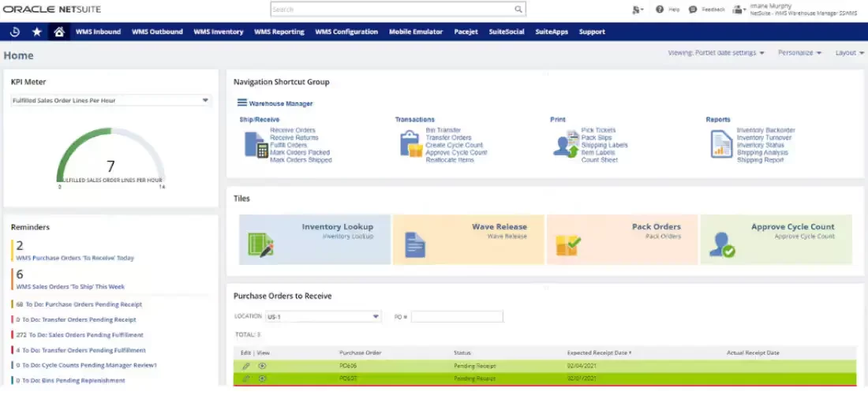Open the Reallocate Items link
The width and height of the screenshot is (868, 399).
[450, 160]
